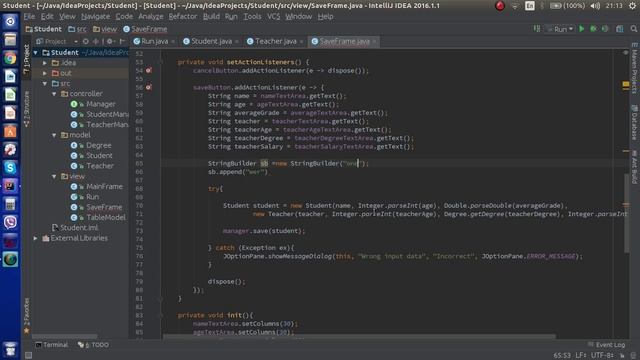Open Ubuntu Software Center dock icon

pyautogui.click(x=10, y=131)
